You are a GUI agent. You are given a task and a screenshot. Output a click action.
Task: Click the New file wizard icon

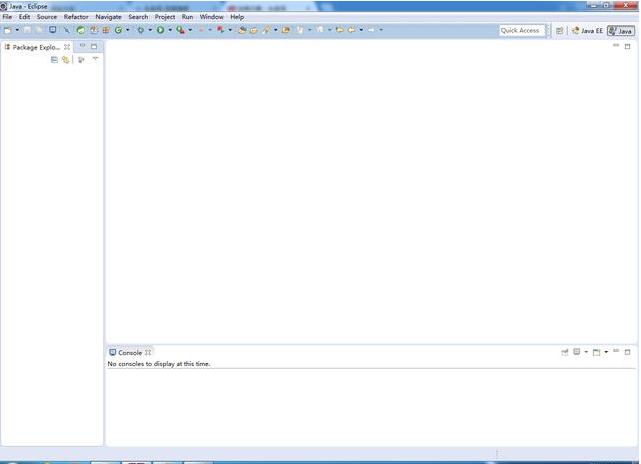[x=8, y=31]
